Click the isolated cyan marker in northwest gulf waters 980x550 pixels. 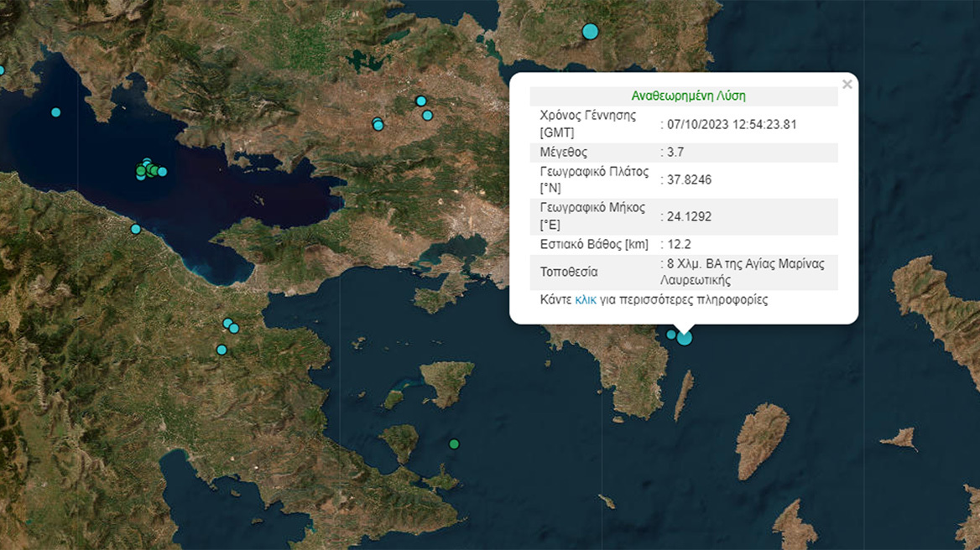56,112
